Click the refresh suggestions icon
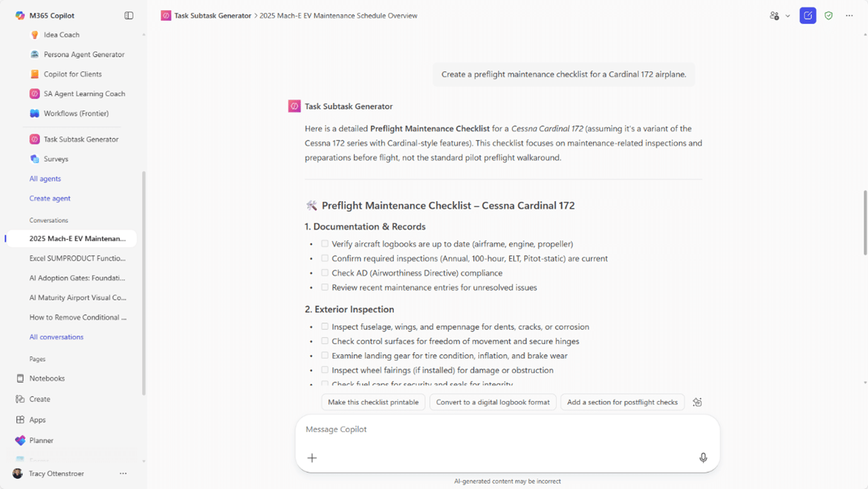Viewport: 868px width, 489px height. [697, 402]
